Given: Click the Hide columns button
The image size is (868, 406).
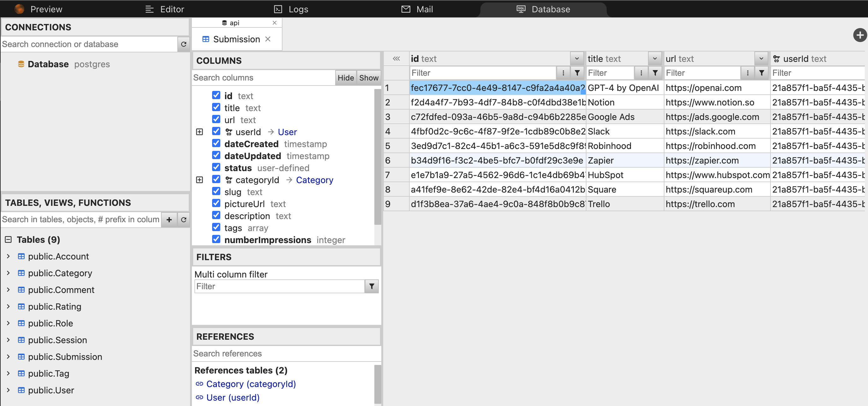Looking at the screenshot, I should click(x=346, y=77).
